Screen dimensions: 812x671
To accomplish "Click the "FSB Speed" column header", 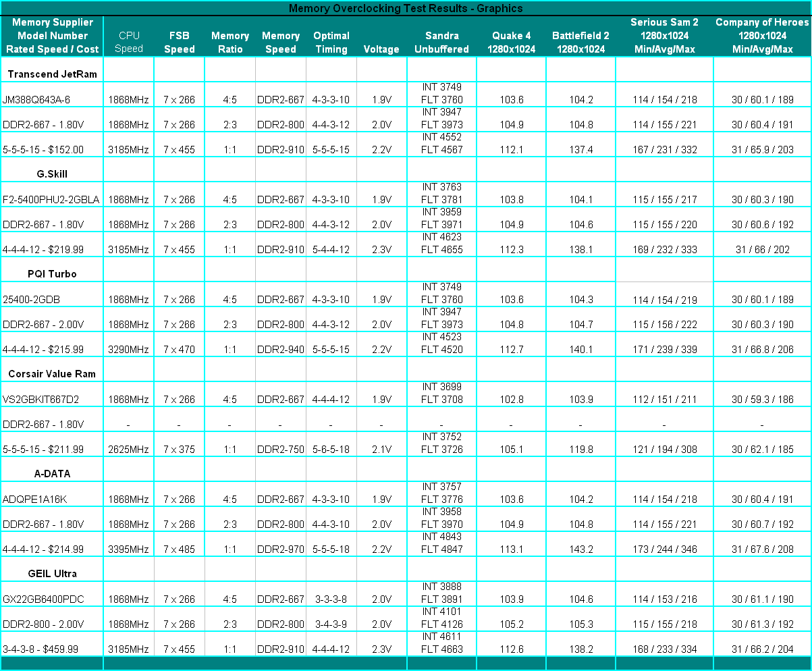I will (x=180, y=43).
